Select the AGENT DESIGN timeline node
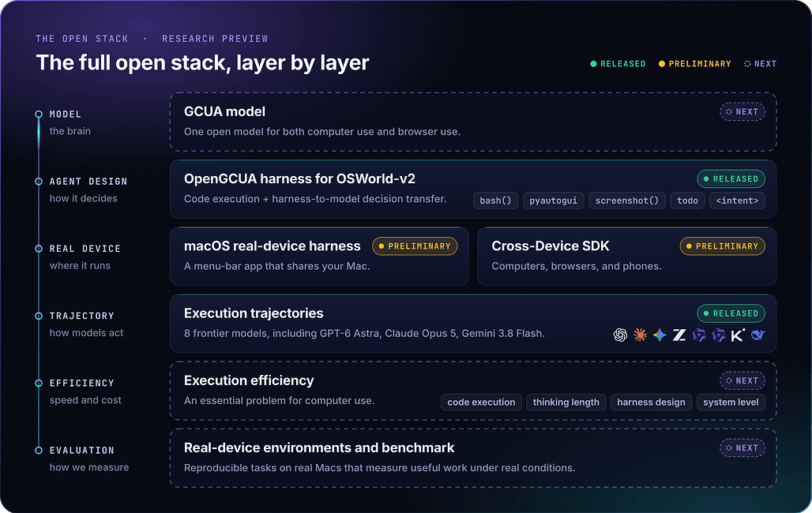Screen dimensions: 812x513 [x=39, y=182]
